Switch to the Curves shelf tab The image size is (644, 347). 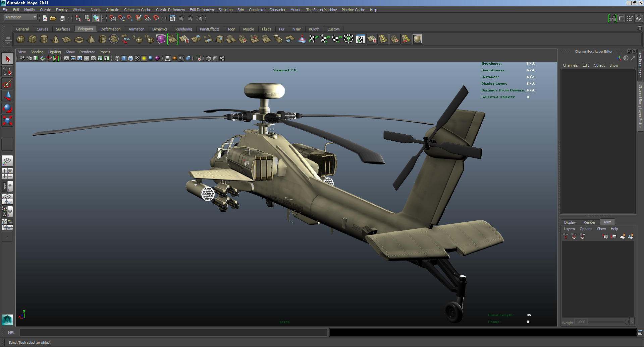click(42, 29)
